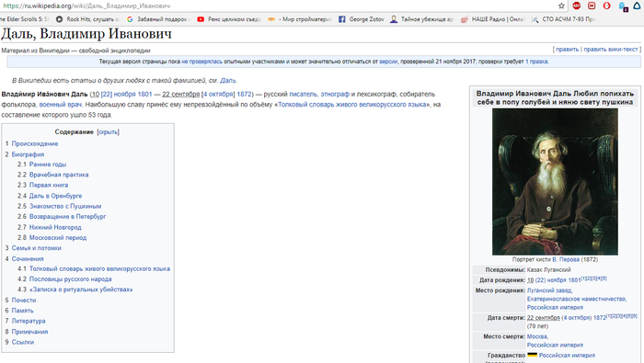Open the blue extension icon with badge
644x363 pixels.
coord(623,6)
